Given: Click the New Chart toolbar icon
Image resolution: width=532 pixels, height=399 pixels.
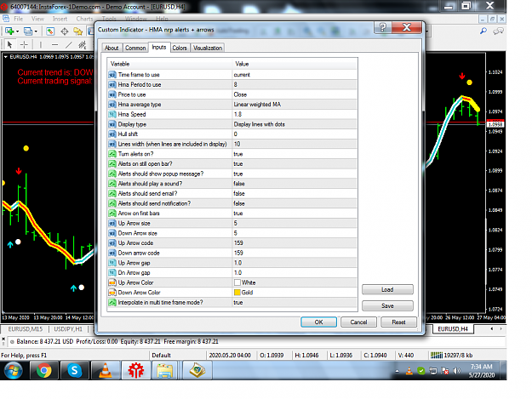Looking at the screenshot, I should 9,31.
